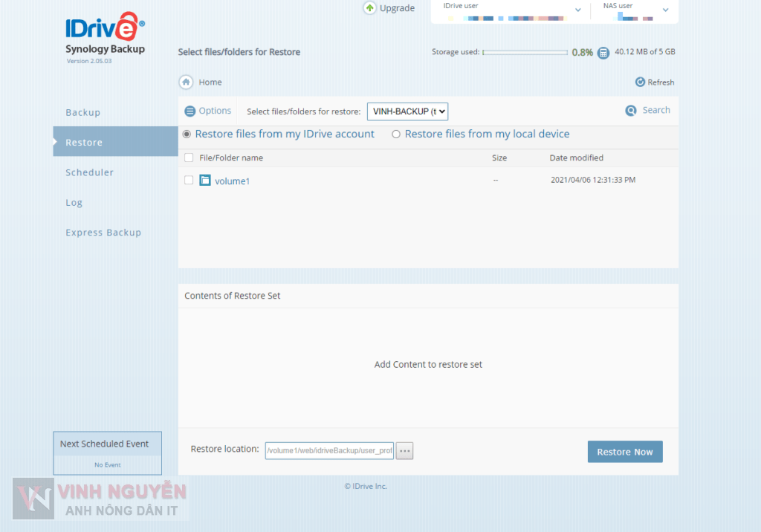
Task: Click the Home icon in breadcrumb
Action: point(186,82)
